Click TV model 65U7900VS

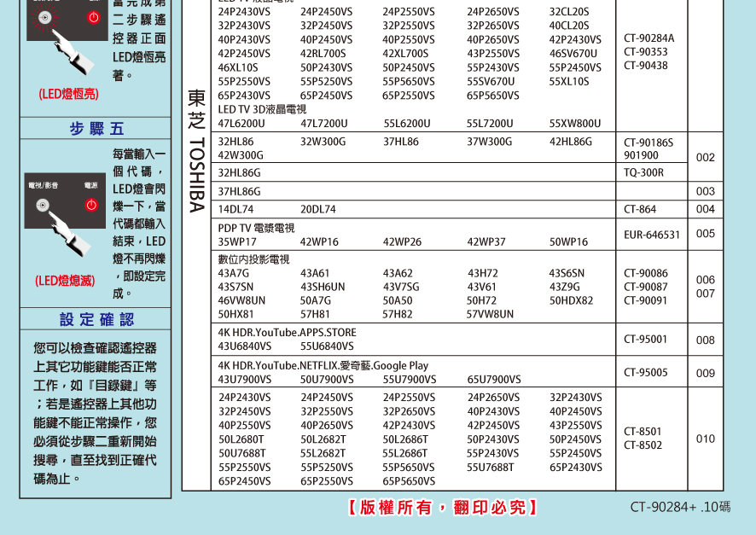tap(494, 380)
